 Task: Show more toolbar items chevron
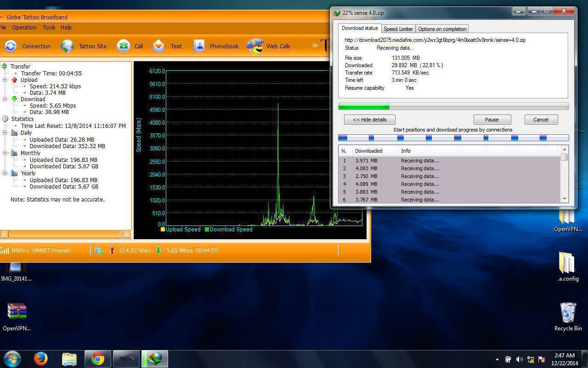tap(315, 46)
